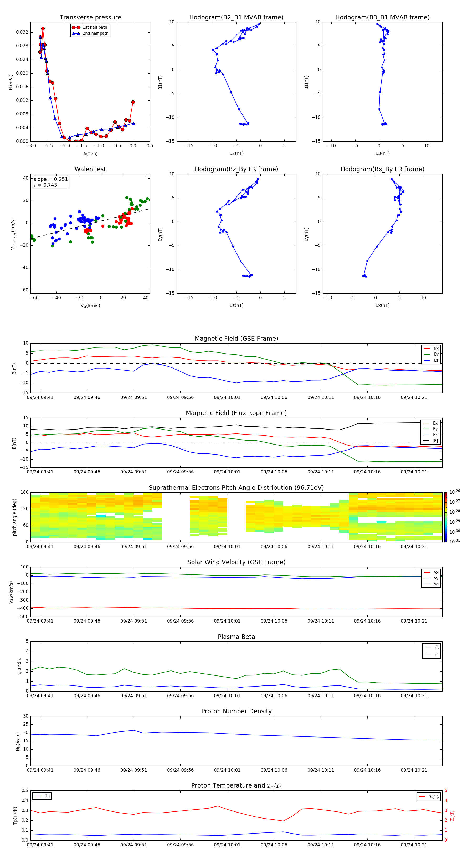Click the Walen test dashed regression line

(90, 224)
